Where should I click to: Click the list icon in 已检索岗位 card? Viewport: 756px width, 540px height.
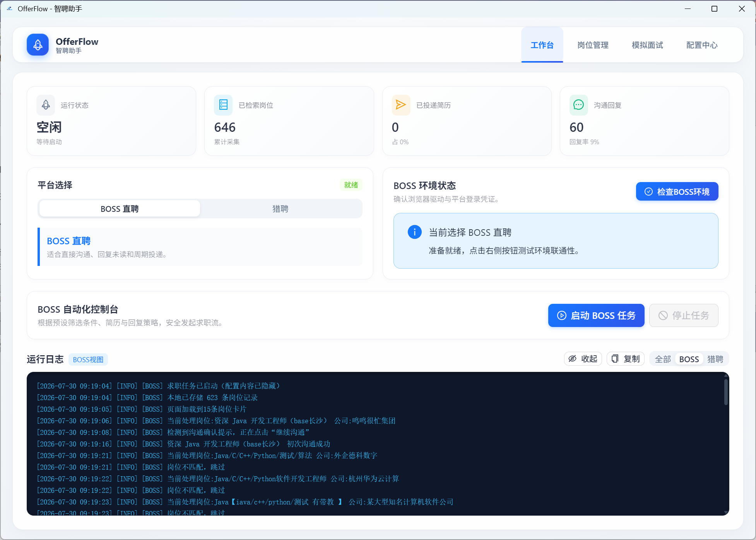pos(223,105)
